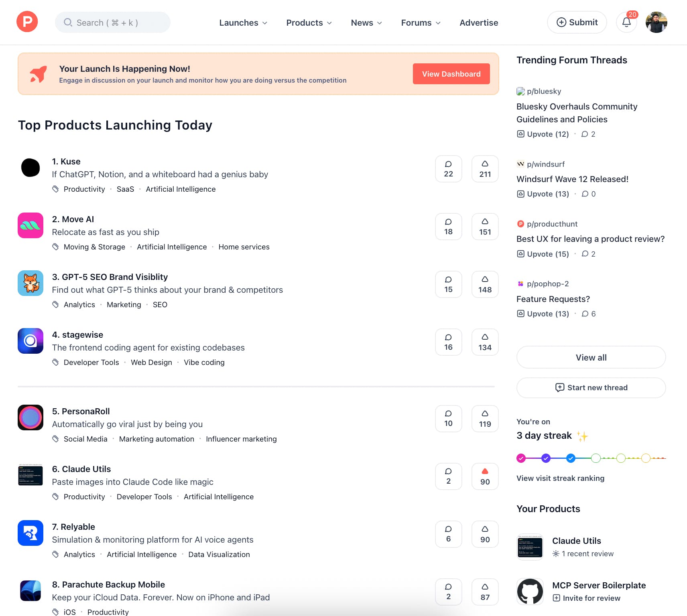
Task: Open p/bluesky forum link
Action: tap(539, 91)
